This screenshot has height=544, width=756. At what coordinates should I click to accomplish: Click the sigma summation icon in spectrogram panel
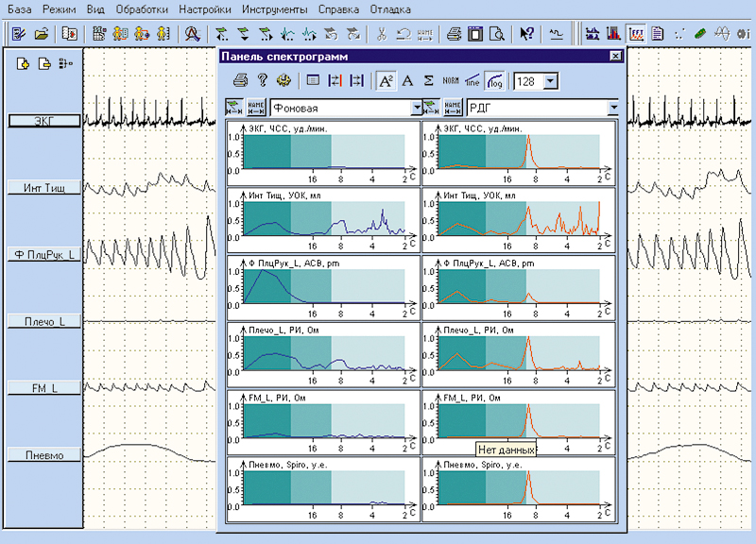428,81
